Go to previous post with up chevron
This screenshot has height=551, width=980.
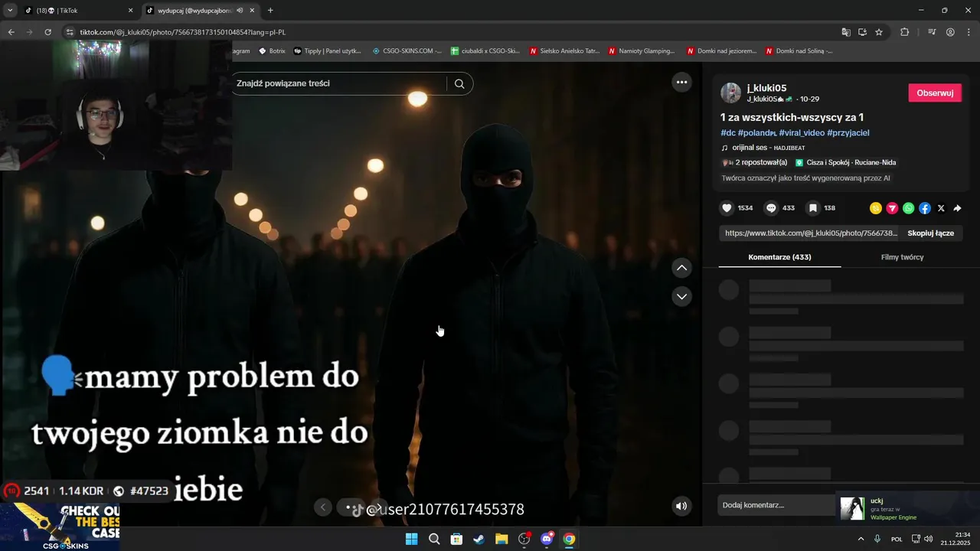tap(682, 268)
